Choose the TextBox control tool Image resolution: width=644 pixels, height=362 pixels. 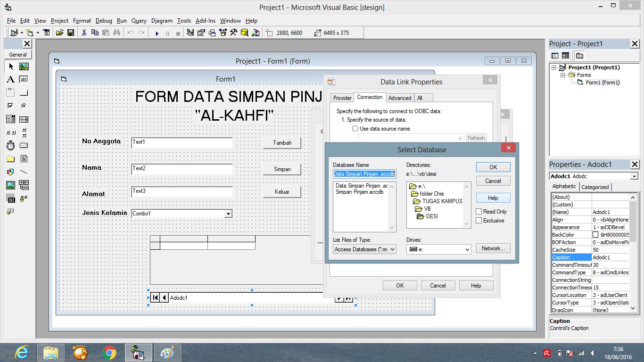click(24, 80)
